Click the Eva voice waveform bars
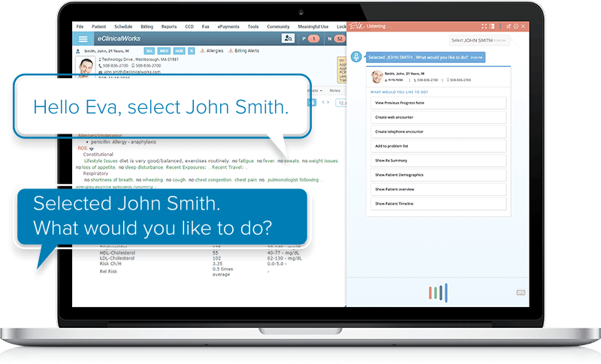 tap(438, 293)
